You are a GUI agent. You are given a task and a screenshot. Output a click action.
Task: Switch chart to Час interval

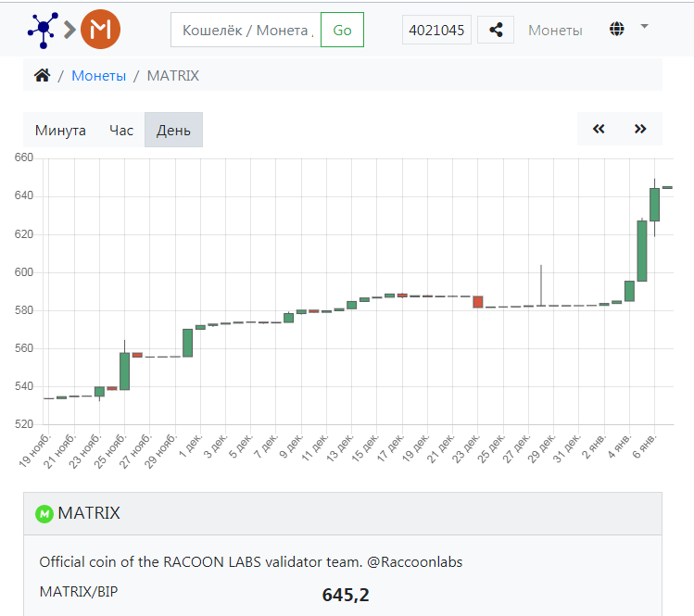coord(121,130)
